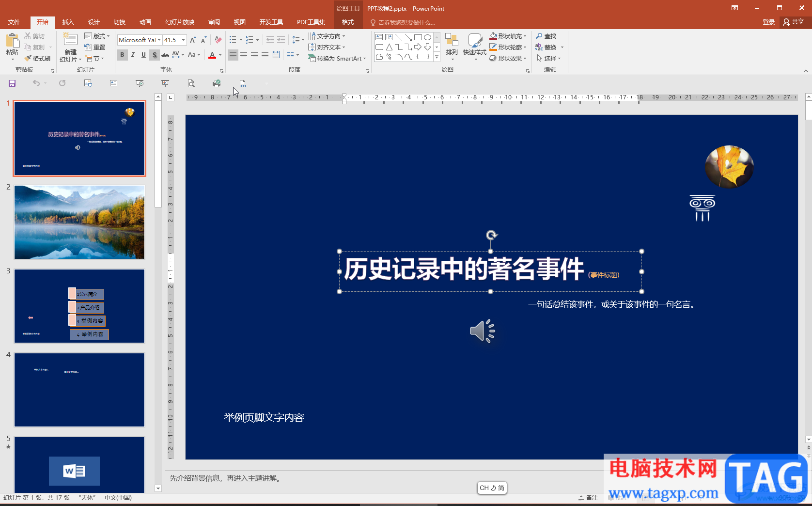812x506 pixels.
Task: Cut the selection (剪切)
Action: coord(34,36)
